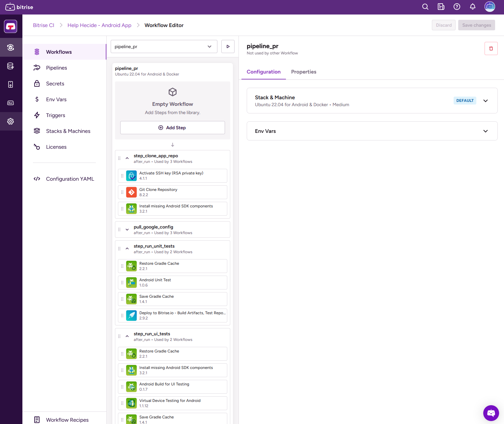Open Secrets in the side menu
Viewport: 504px width, 424px height.
coord(55,84)
